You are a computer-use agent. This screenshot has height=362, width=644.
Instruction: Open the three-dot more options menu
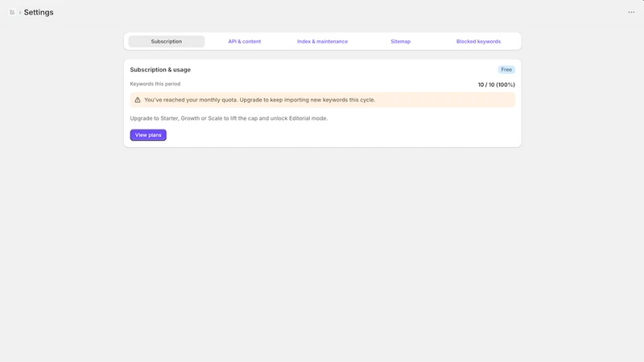tap(631, 12)
